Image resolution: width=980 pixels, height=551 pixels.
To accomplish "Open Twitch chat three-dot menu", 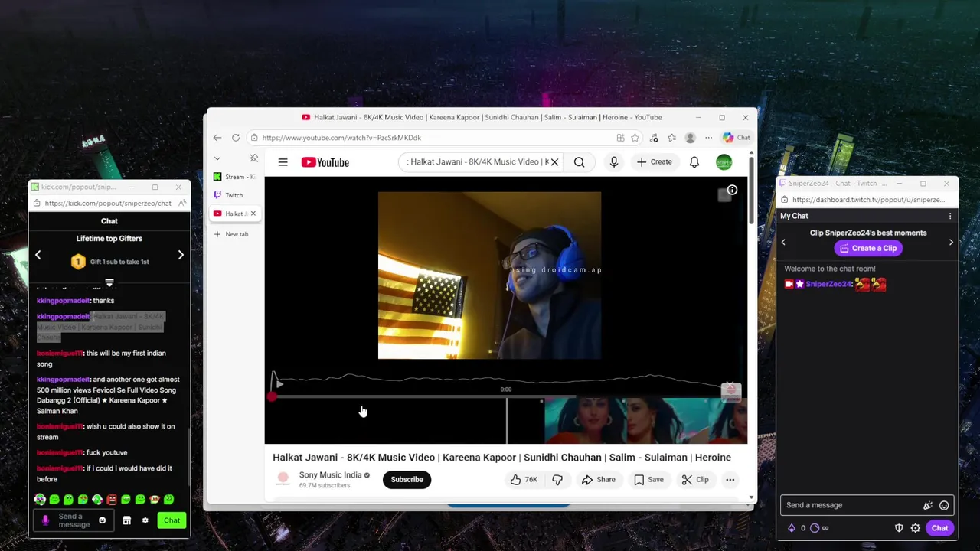I will [x=950, y=216].
